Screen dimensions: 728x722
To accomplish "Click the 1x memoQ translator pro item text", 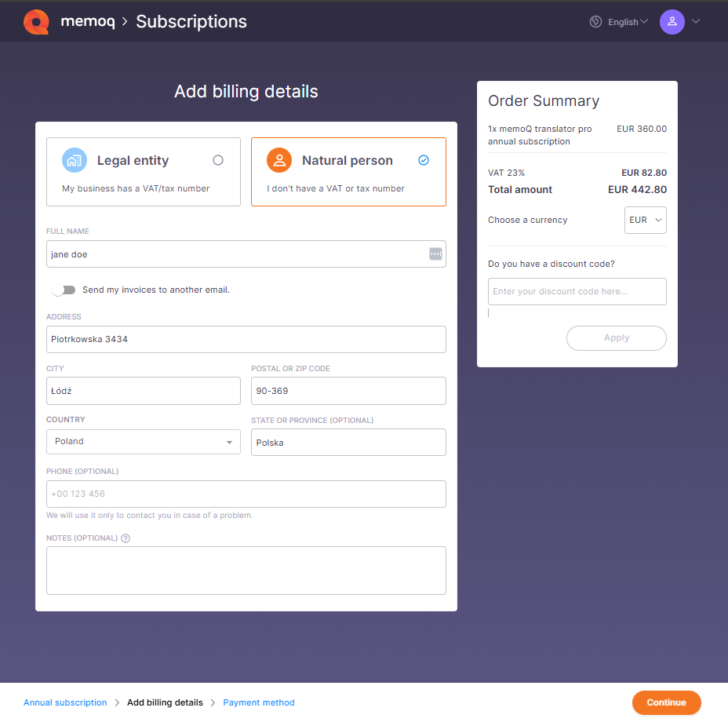I will point(540,135).
